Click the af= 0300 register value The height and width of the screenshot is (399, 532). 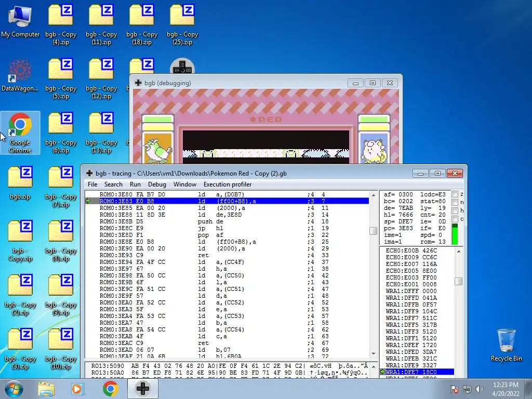pos(398,194)
